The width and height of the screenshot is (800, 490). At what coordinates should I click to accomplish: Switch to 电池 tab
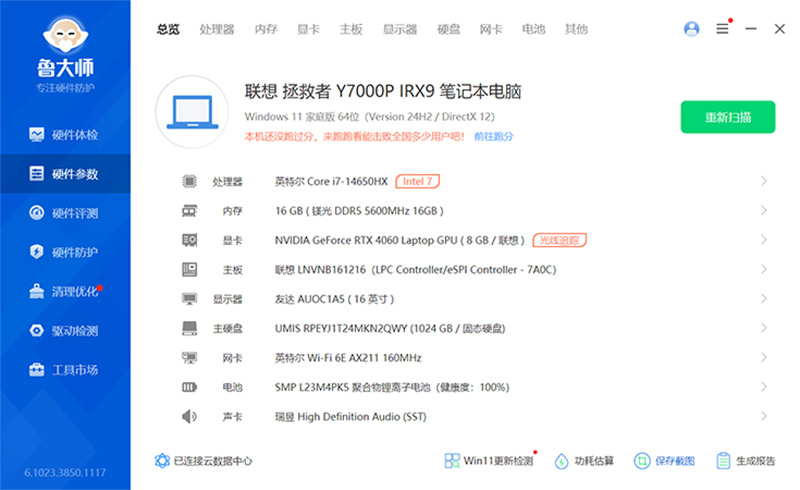533,30
